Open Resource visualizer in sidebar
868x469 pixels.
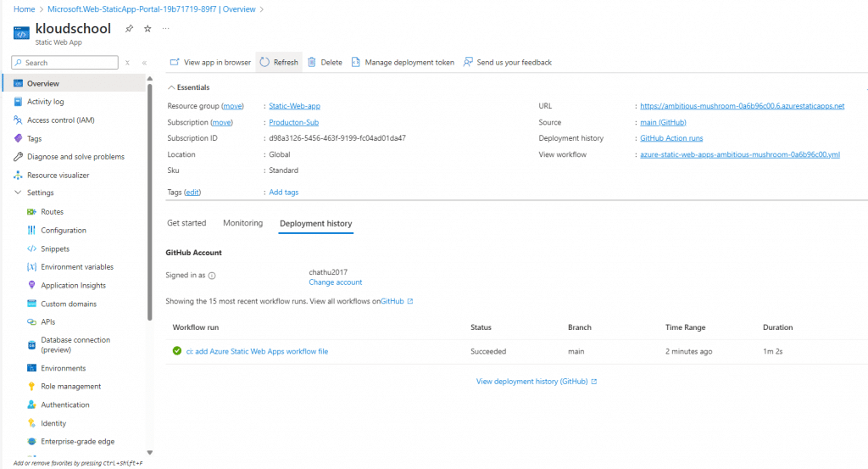pyautogui.click(x=58, y=176)
